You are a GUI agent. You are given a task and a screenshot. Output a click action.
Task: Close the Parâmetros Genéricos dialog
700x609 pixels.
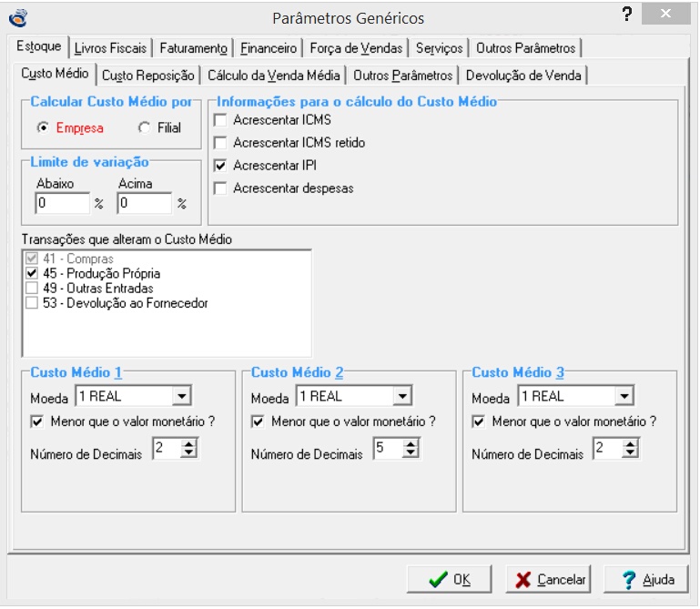click(x=665, y=14)
